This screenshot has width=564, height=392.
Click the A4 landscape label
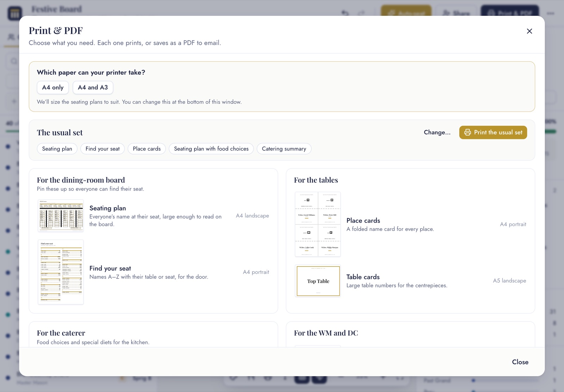tap(252, 216)
